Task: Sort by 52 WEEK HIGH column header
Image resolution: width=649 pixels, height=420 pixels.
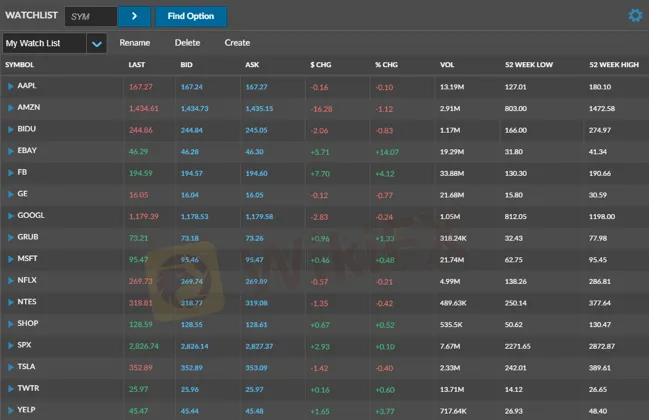Action: coord(613,65)
